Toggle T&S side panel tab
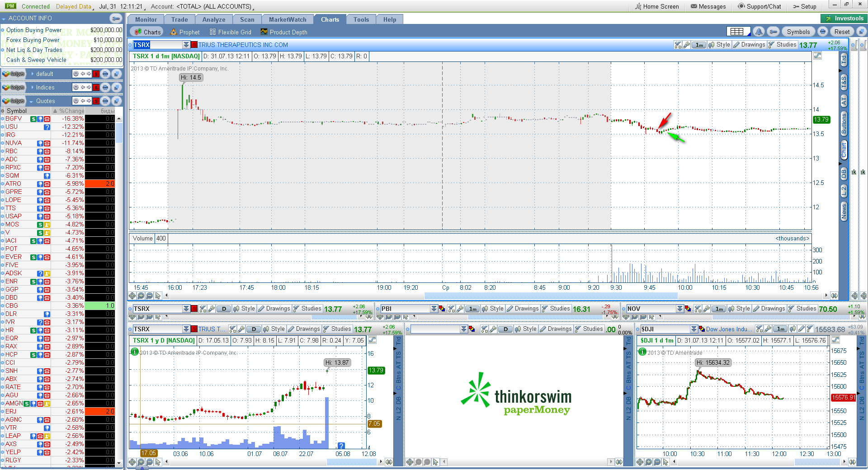 [x=844, y=82]
